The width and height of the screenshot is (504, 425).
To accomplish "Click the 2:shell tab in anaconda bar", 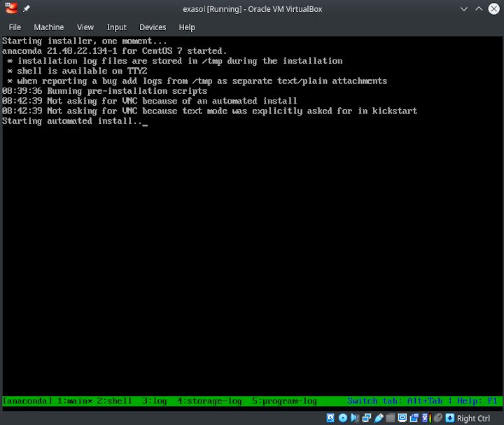I will pyautogui.click(x=114, y=401).
